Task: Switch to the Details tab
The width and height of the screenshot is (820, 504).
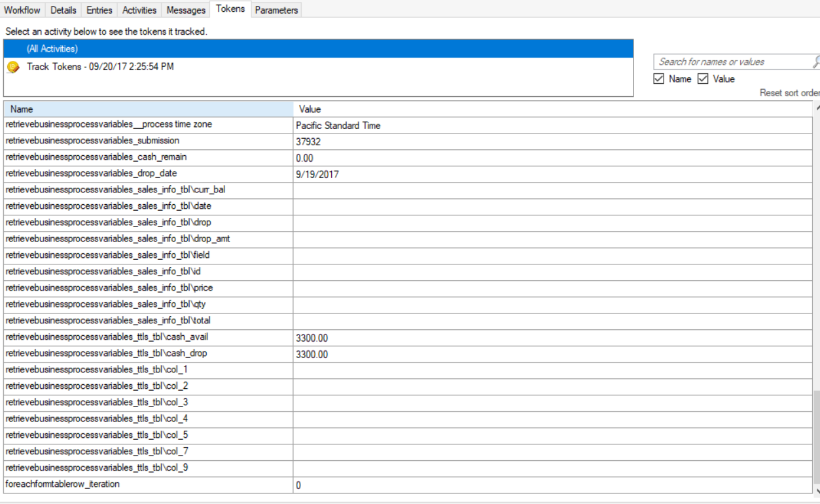Action: pyautogui.click(x=64, y=10)
